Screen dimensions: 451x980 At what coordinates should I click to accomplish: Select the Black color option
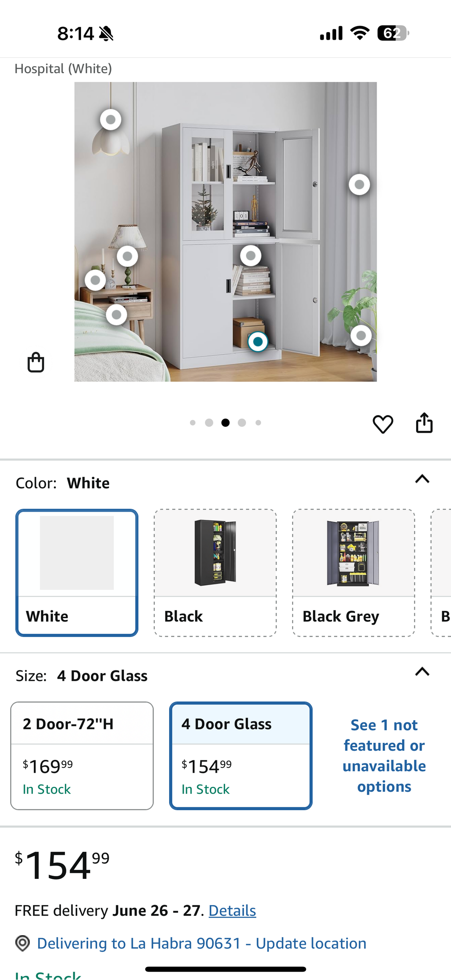215,573
